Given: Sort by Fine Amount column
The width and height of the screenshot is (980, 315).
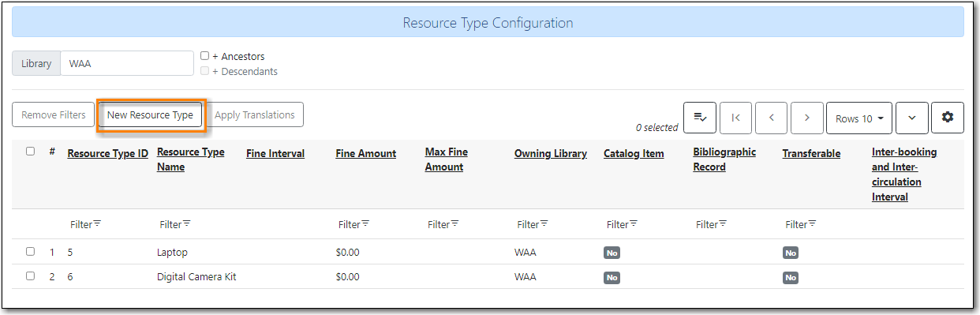Looking at the screenshot, I should pyautogui.click(x=365, y=154).
